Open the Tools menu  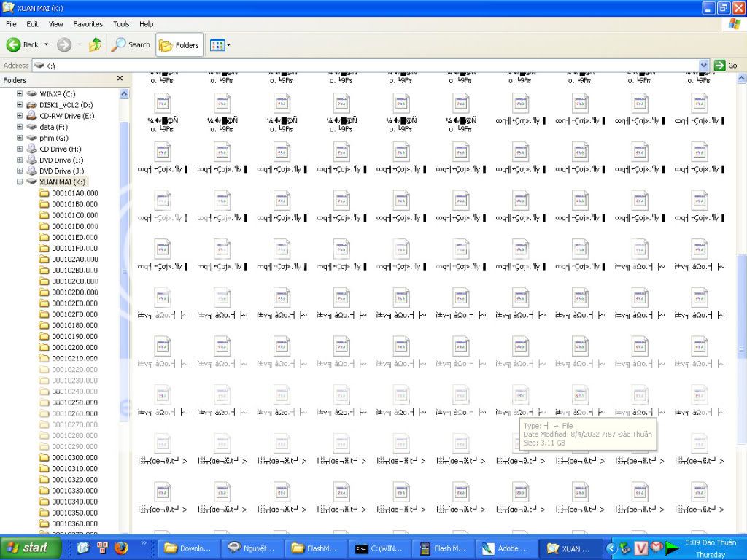click(121, 24)
